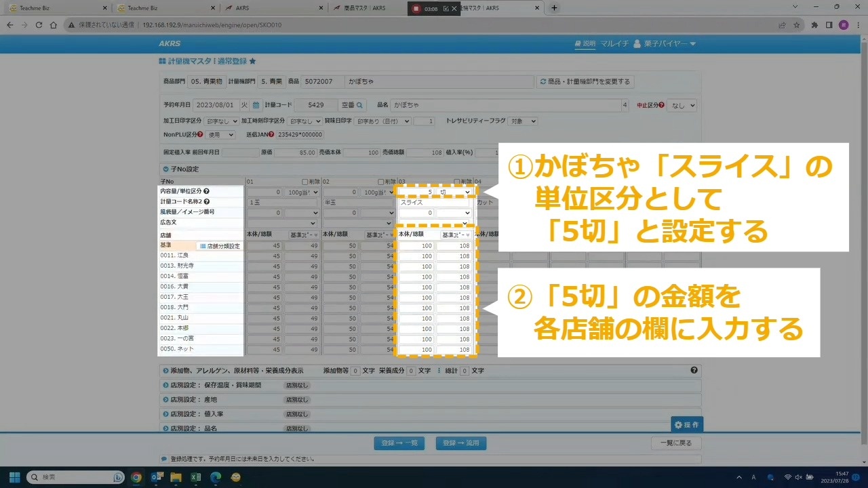
Task: Click the help icon on the 添加物 row
Action: click(x=694, y=371)
